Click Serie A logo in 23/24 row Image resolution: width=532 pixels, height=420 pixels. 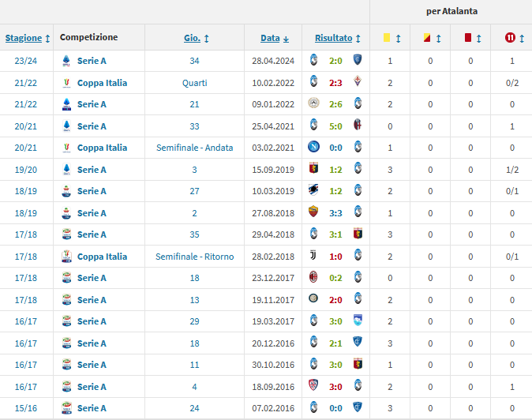(66, 61)
